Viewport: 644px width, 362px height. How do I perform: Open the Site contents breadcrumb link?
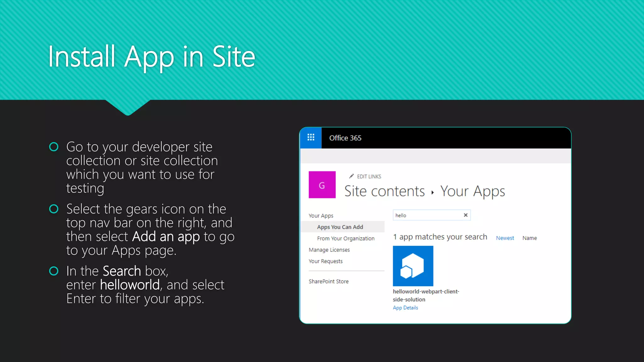pyautogui.click(x=384, y=191)
